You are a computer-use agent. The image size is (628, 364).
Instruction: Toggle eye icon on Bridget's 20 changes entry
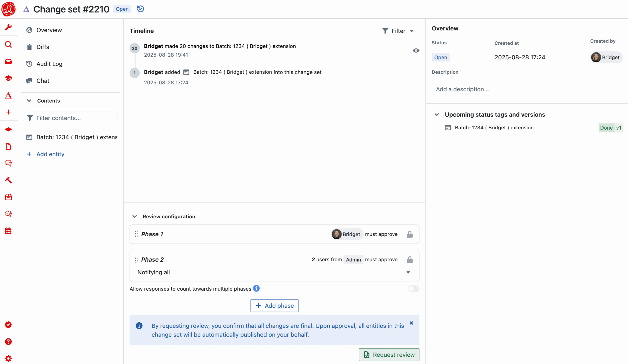click(416, 51)
